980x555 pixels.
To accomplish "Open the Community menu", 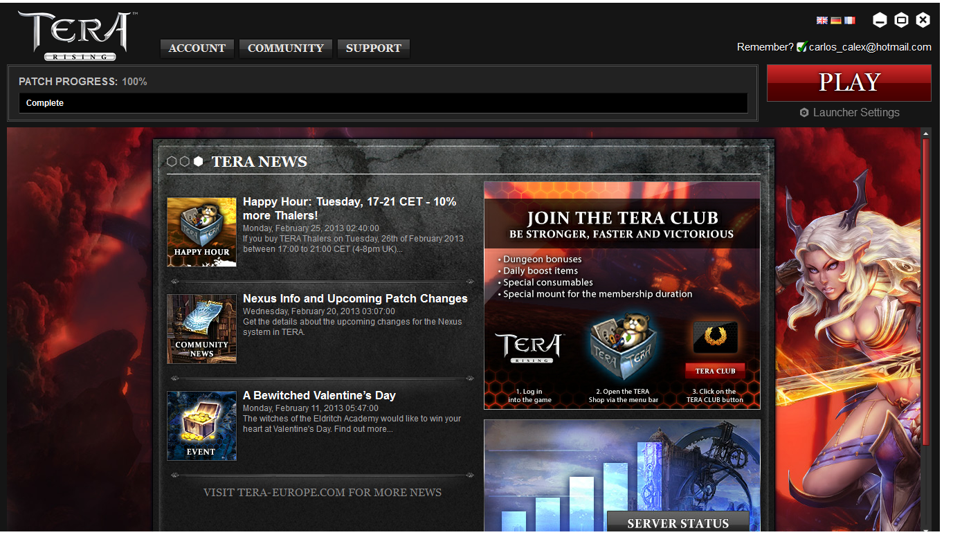I will tap(286, 48).
